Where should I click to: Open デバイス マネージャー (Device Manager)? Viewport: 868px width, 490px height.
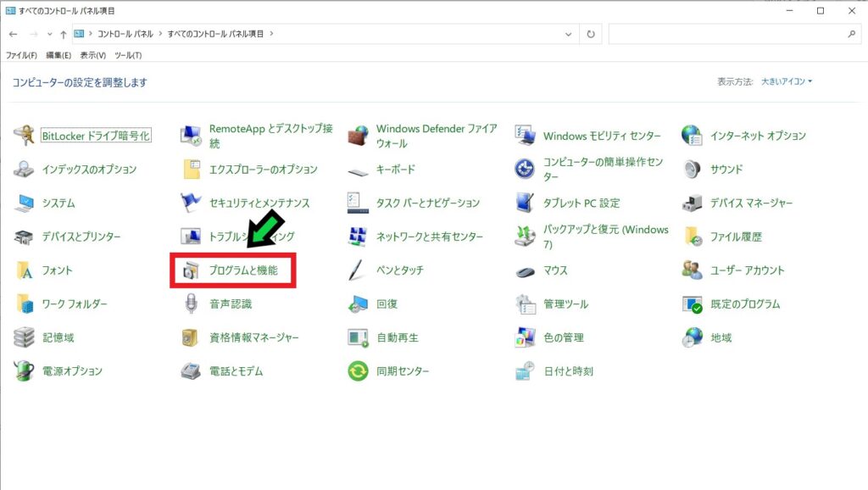point(750,203)
